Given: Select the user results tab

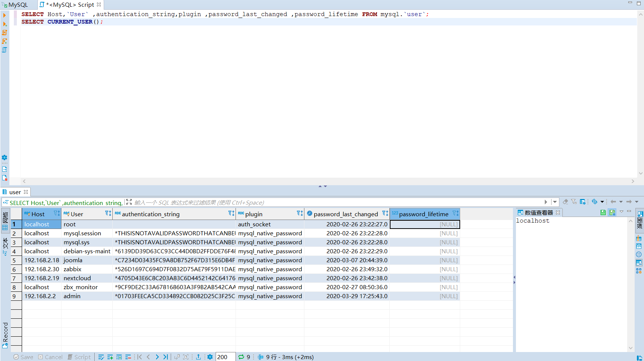Looking at the screenshot, I should point(15,192).
